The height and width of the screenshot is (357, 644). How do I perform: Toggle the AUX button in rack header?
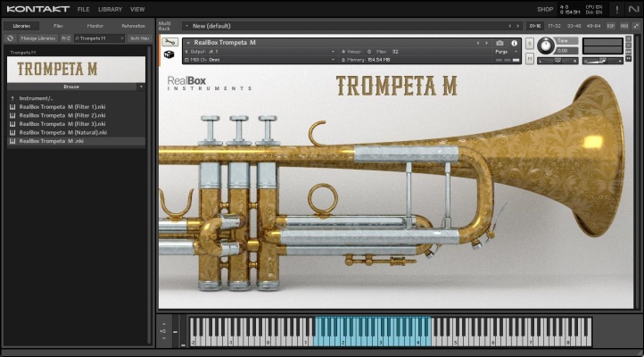(624, 26)
